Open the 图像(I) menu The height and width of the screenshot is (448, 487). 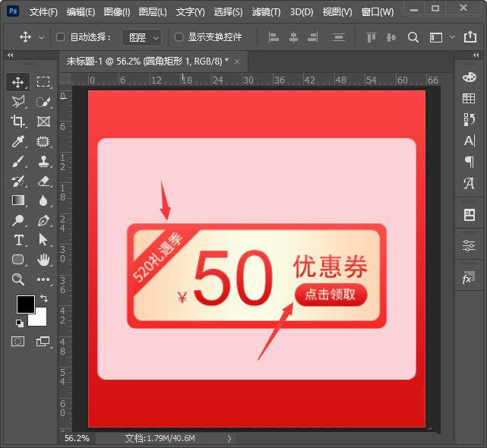[117, 12]
